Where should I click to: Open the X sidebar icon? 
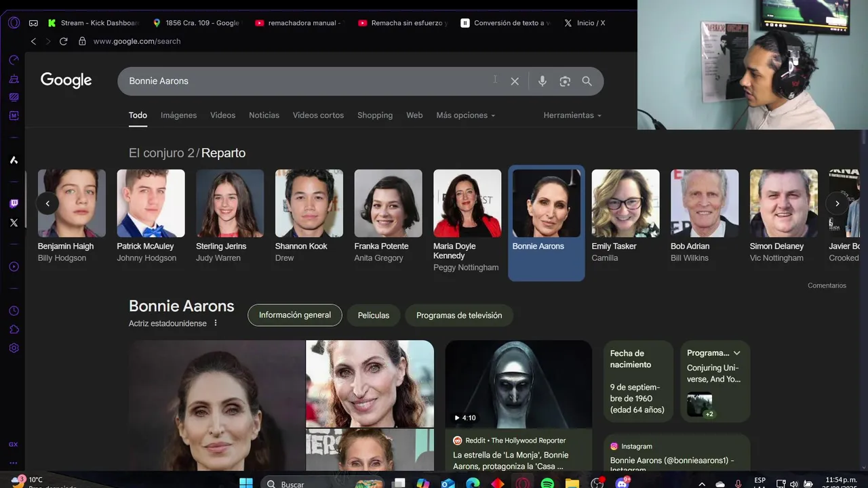click(x=14, y=222)
